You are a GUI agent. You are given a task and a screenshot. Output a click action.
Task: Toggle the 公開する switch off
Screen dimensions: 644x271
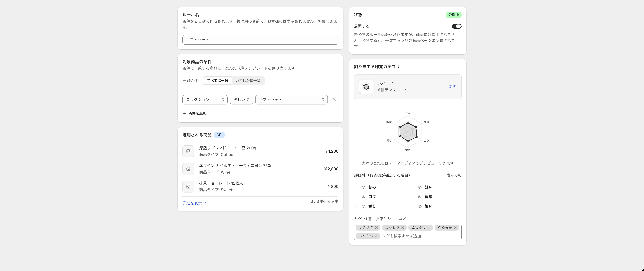tap(456, 26)
